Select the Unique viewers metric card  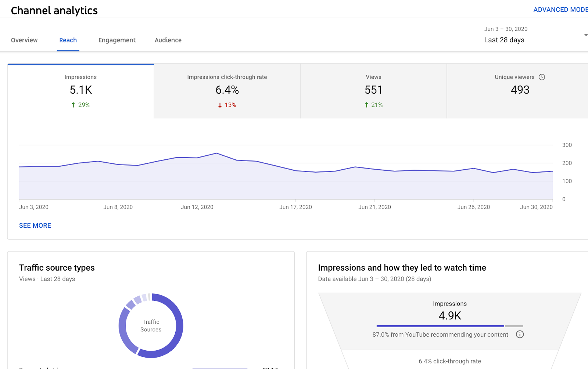tap(517, 91)
